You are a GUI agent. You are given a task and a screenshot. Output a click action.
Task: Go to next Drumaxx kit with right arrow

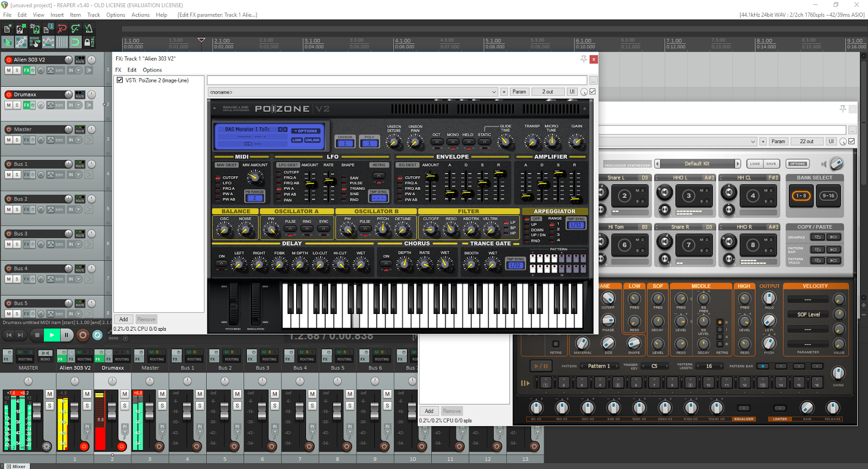737,164
